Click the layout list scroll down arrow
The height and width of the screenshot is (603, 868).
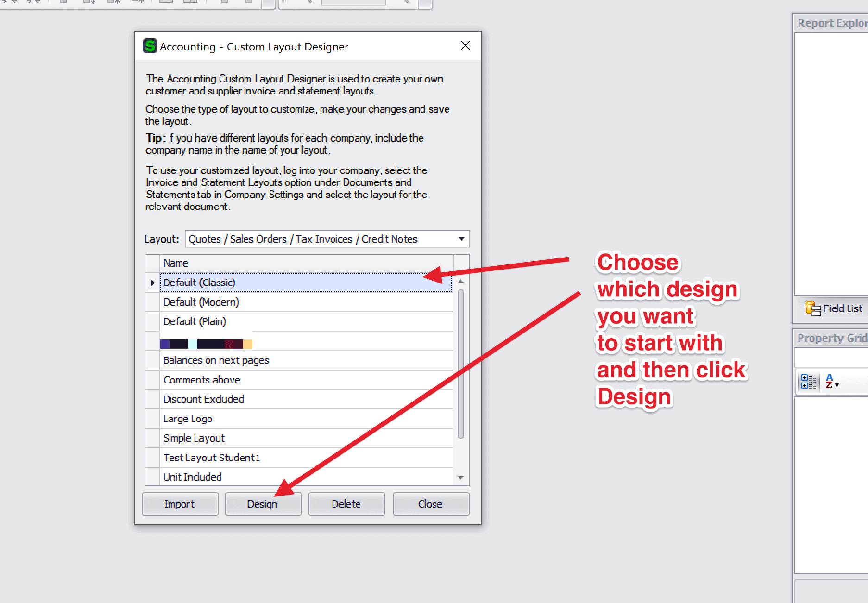tap(461, 477)
